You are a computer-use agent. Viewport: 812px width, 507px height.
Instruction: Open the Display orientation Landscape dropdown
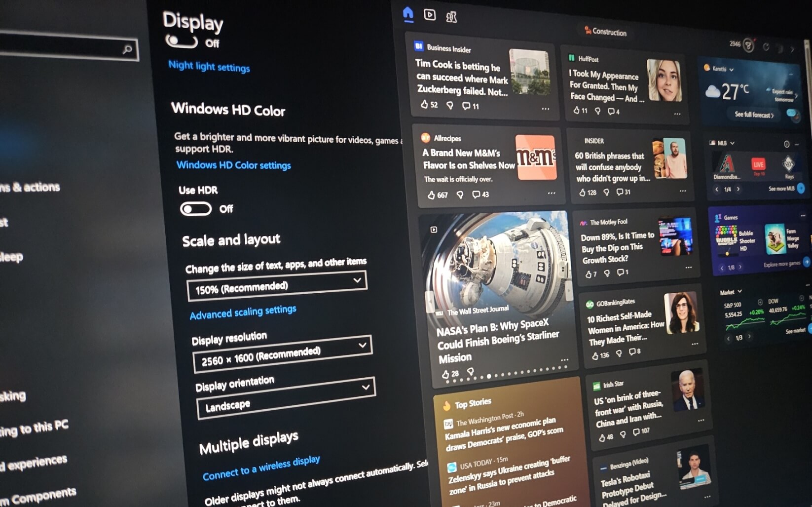(286, 399)
